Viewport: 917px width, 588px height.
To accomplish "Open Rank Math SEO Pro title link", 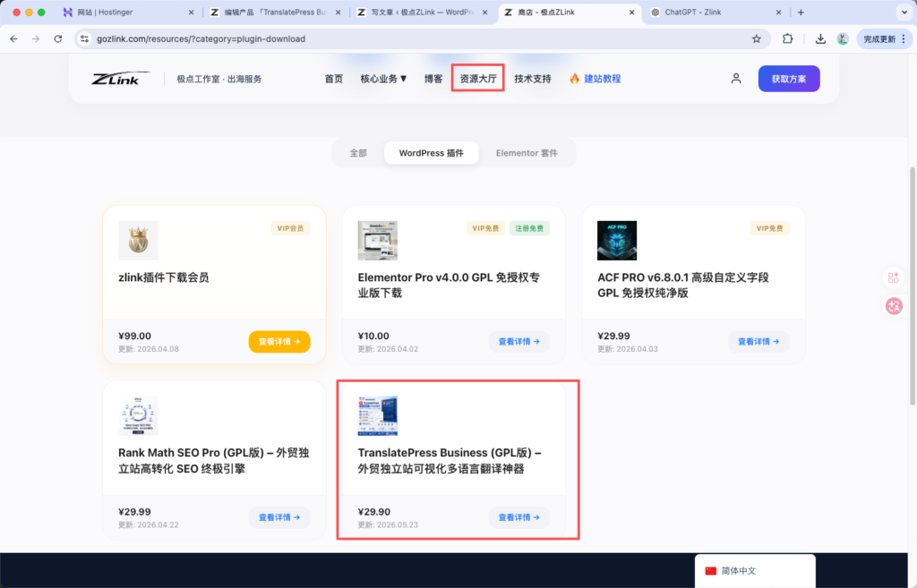I will pyautogui.click(x=213, y=461).
